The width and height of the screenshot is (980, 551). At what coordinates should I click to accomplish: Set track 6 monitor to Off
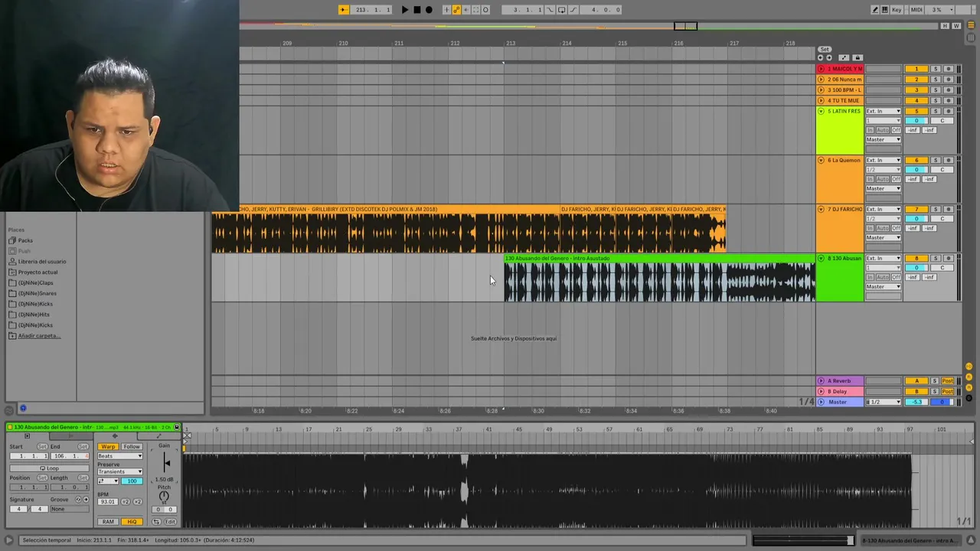pyautogui.click(x=897, y=179)
